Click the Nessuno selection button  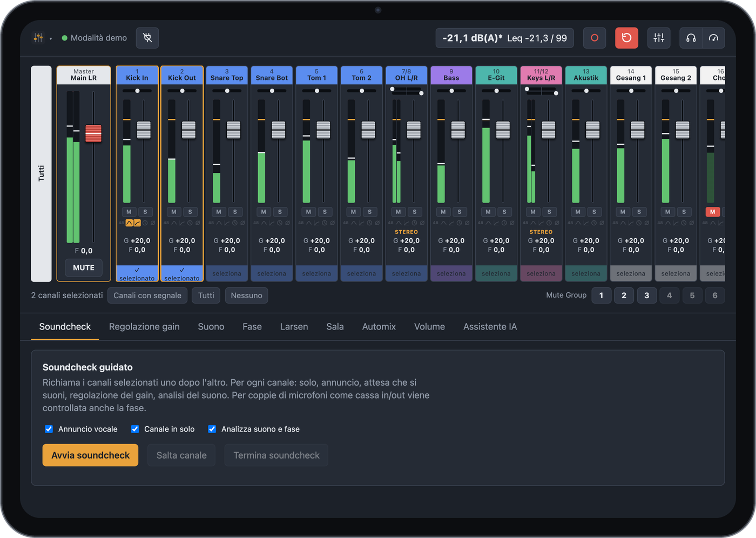point(246,295)
